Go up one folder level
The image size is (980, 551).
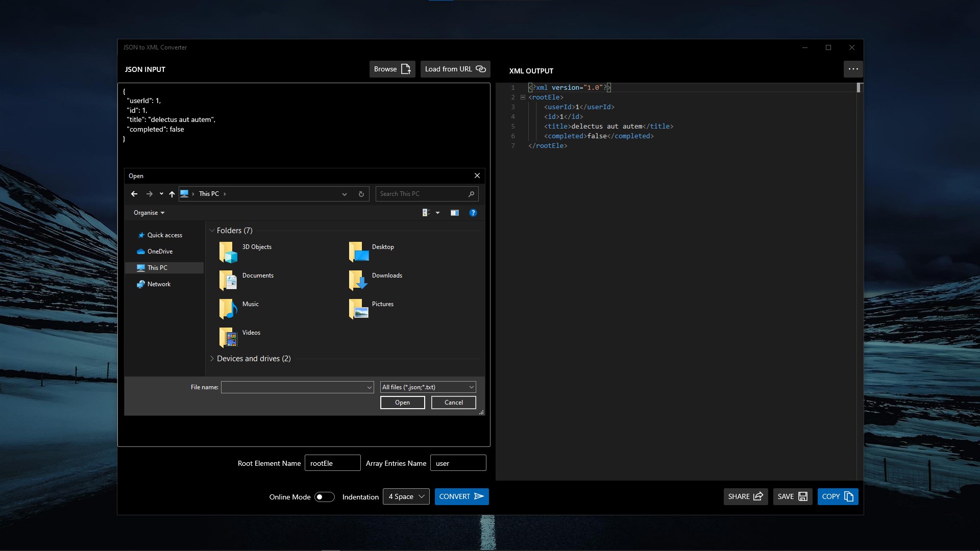coord(172,194)
